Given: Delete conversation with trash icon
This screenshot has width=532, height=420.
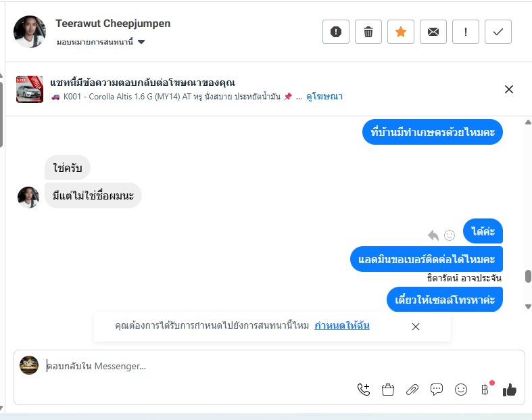Looking at the screenshot, I should tap(368, 32).
